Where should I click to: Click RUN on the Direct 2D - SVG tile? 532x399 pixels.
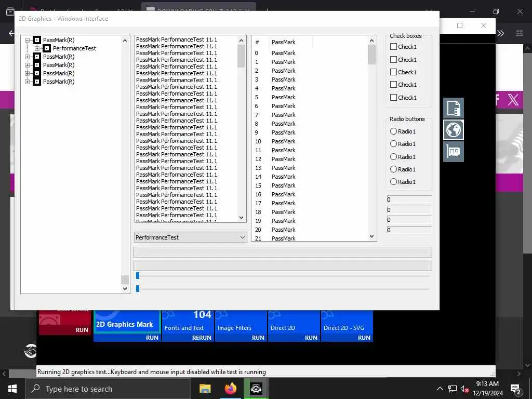click(364, 338)
